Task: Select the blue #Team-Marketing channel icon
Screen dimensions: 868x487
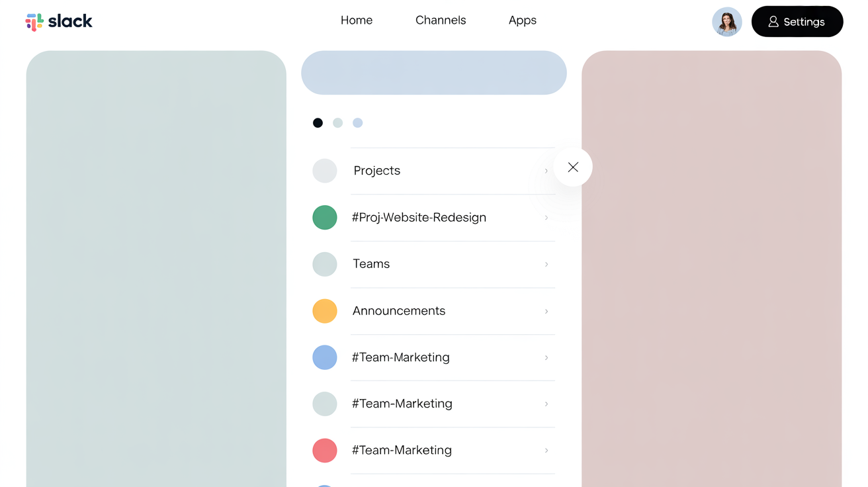Action: (x=325, y=357)
